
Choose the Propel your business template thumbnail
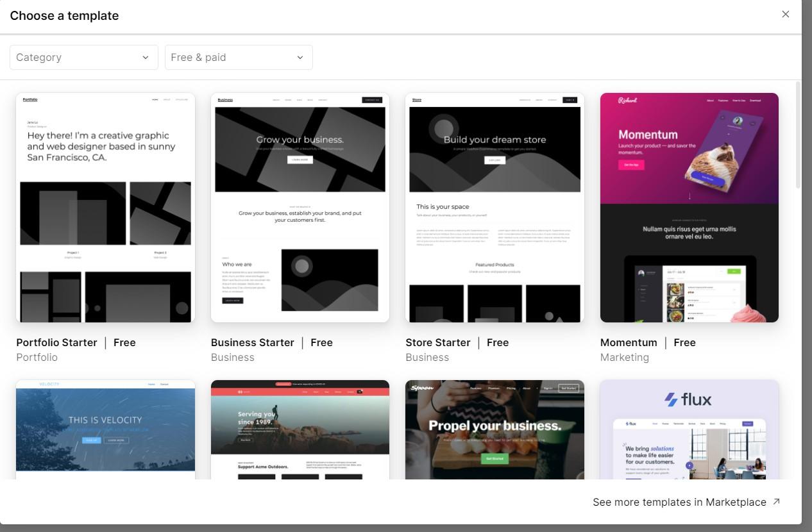495,429
